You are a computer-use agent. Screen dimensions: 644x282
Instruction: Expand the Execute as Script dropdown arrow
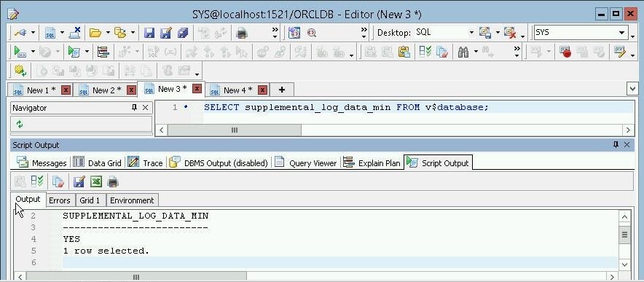tap(87, 52)
